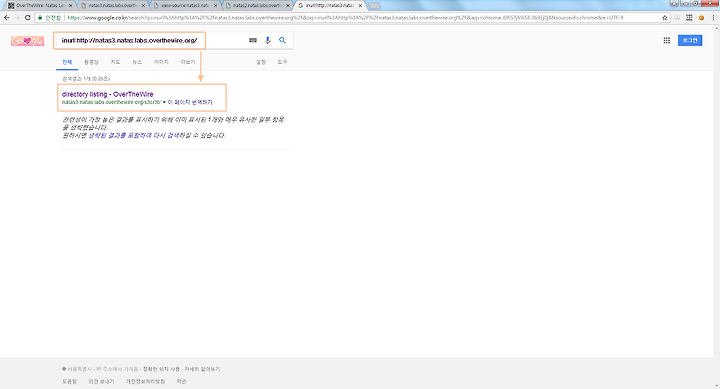Click the orange round extension icon
Viewport: 720px width, 389px height.
701,17
